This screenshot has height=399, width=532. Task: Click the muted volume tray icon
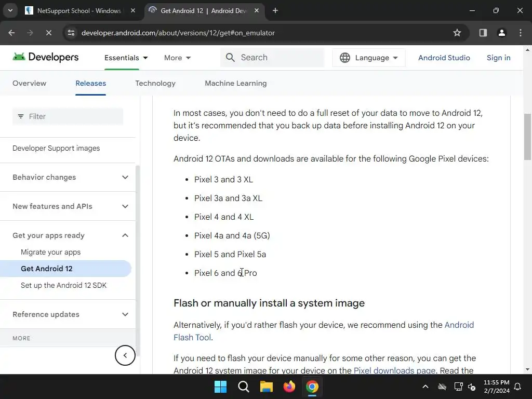pos(472,387)
